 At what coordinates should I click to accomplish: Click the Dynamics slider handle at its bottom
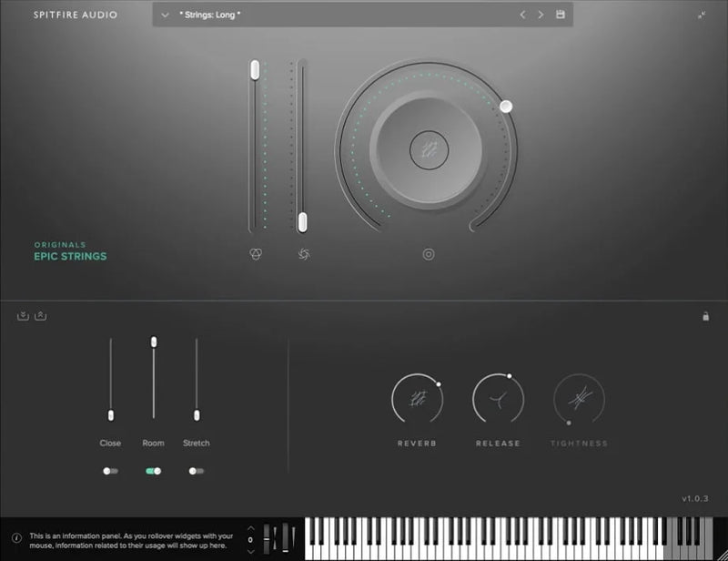click(302, 222)
